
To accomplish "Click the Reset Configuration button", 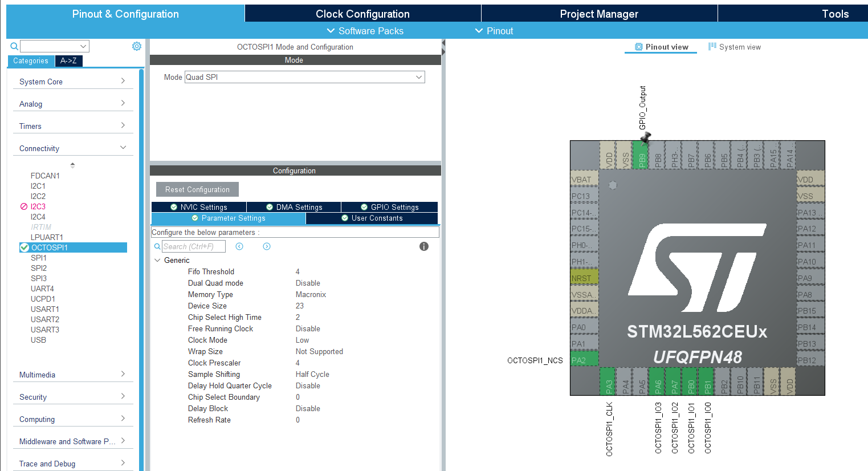I will [x=197, y=189].
